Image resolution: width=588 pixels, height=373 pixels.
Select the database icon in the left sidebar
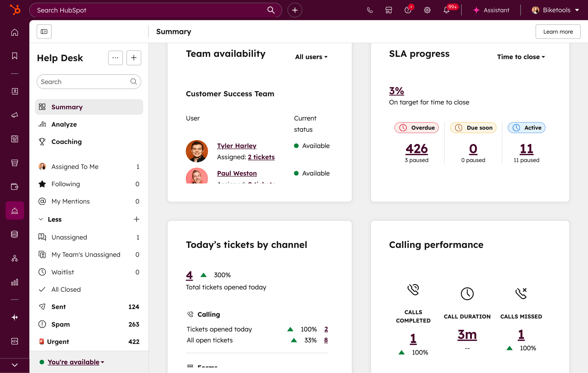pos(14,234)
